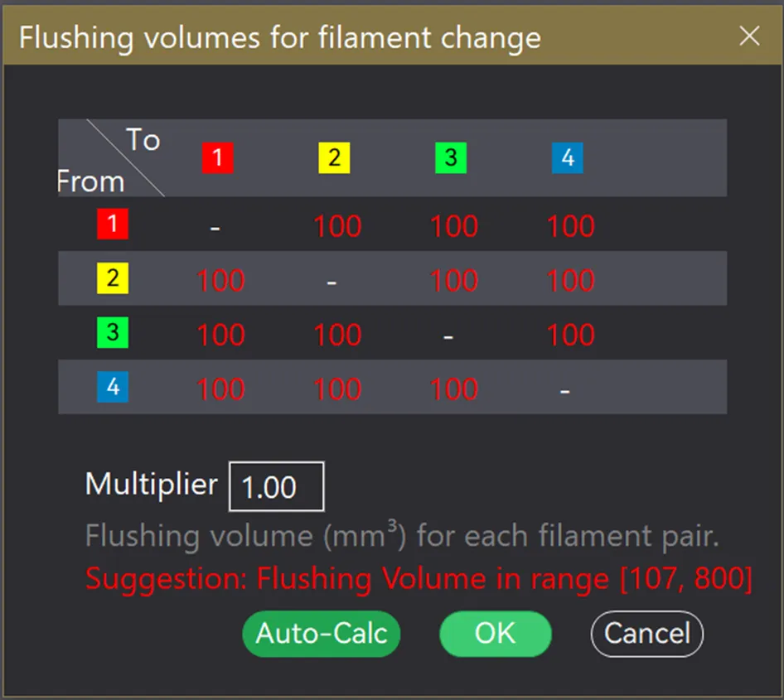This screenshot has height=700, width=784.
Task: Select the blue filament 4 column swatch
Action: [x=568, y=158]
